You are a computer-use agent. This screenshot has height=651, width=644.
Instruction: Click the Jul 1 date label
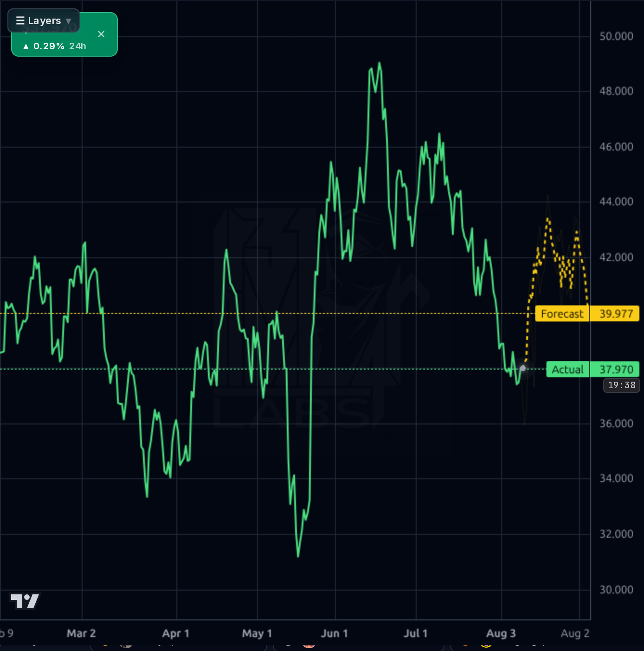click(x=416, y=633)
